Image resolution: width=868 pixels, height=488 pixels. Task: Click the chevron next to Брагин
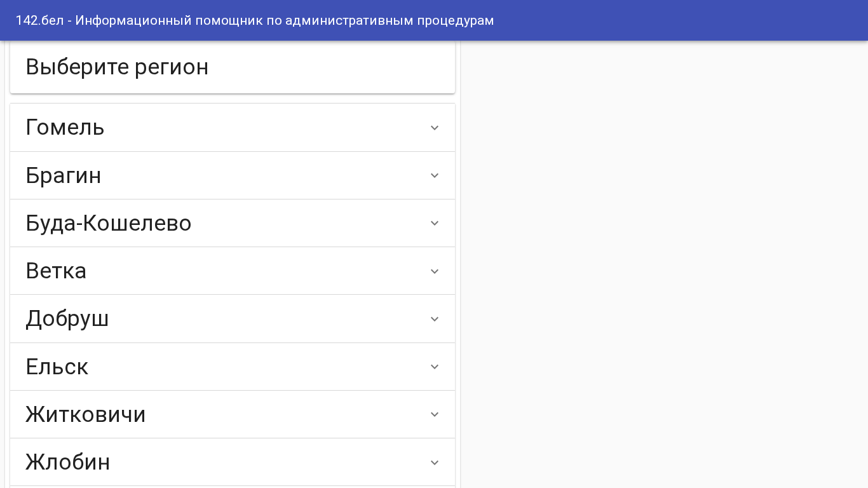pos(435,175)
